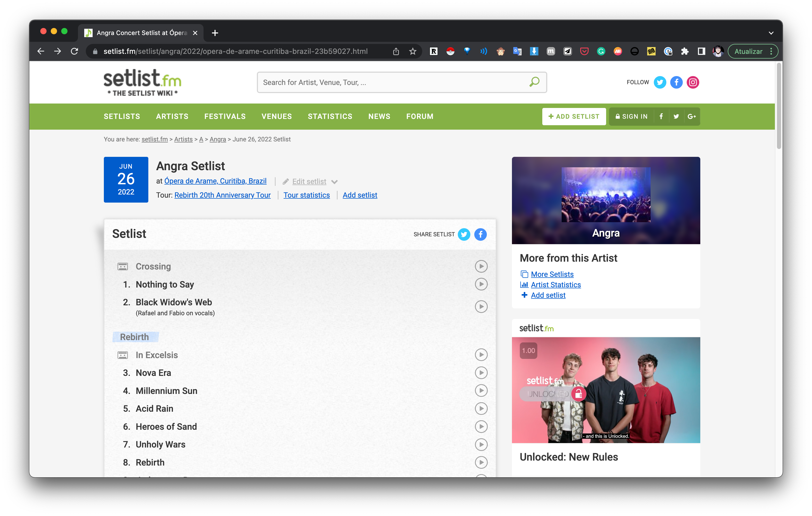The image size is (812, 516).
Task: Play the song Crossing
Action: point(481,266)
